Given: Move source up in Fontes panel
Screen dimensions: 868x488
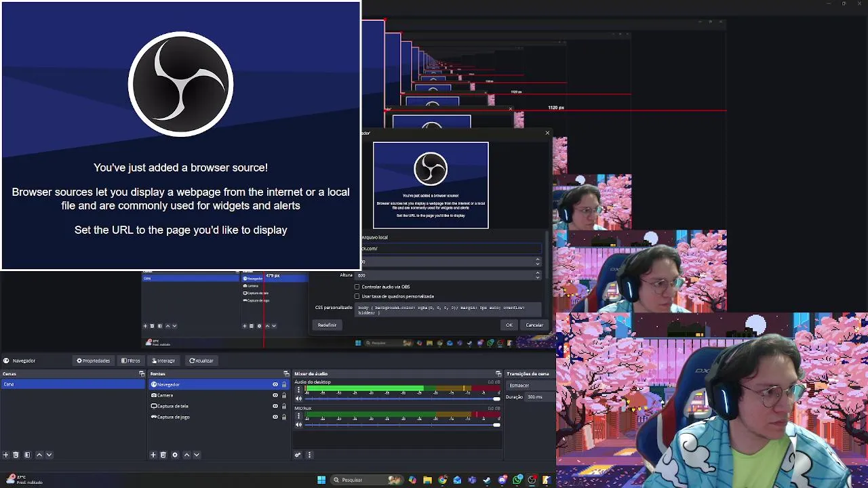Looking at the screenshot, I should point(187,455).
